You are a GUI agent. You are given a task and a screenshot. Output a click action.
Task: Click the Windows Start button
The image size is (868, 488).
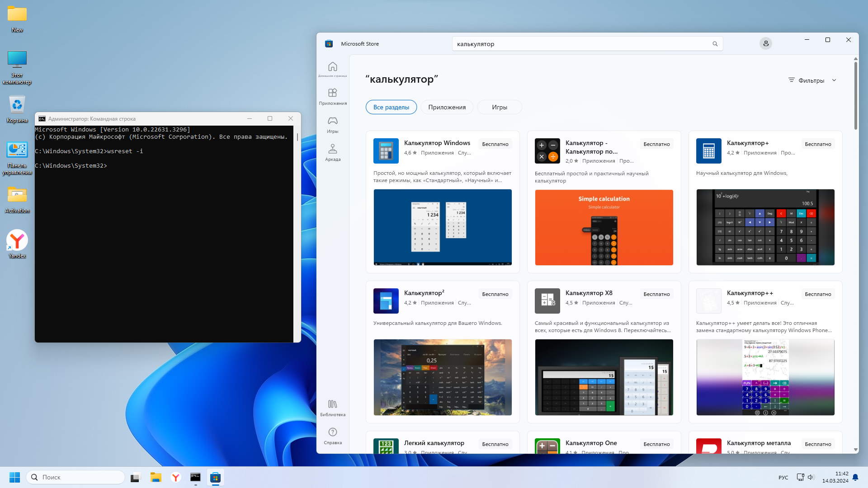pyautogui.click(x=14, y=477)
